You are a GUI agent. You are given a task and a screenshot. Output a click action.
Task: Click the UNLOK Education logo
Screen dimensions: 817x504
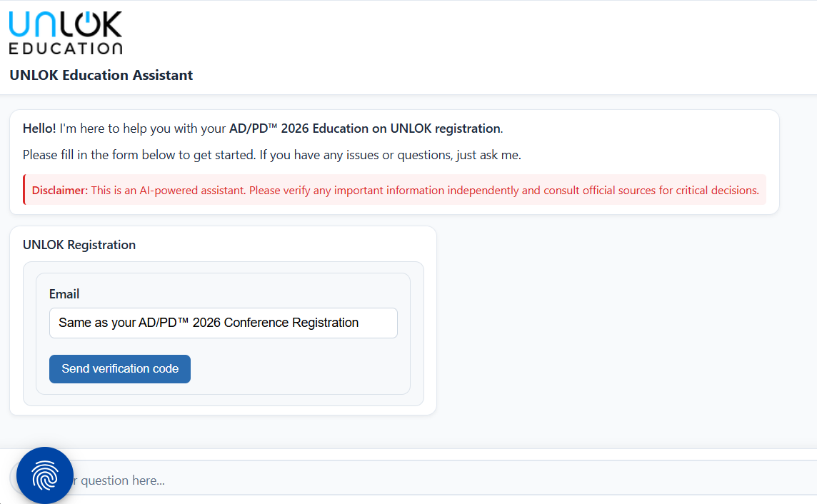tap(64, 32)
